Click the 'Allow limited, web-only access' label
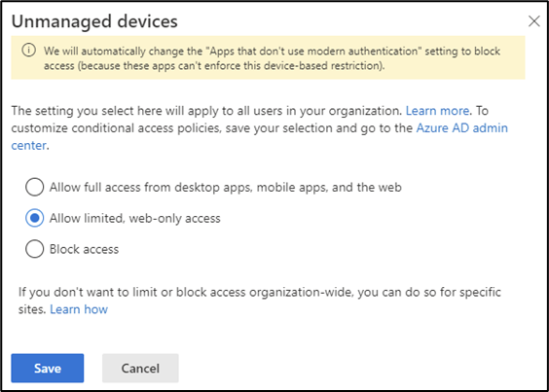549x392 pixels. click(134, 219)
